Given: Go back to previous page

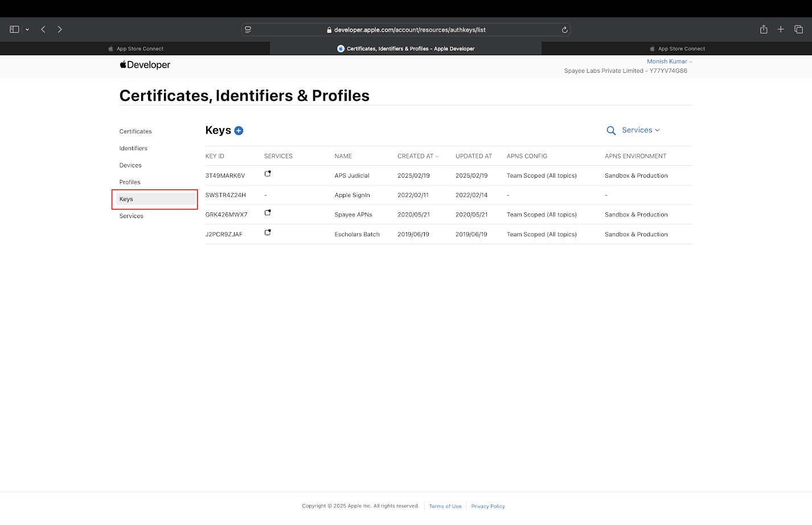Looking at the screenshot, I should pos(43,30).
